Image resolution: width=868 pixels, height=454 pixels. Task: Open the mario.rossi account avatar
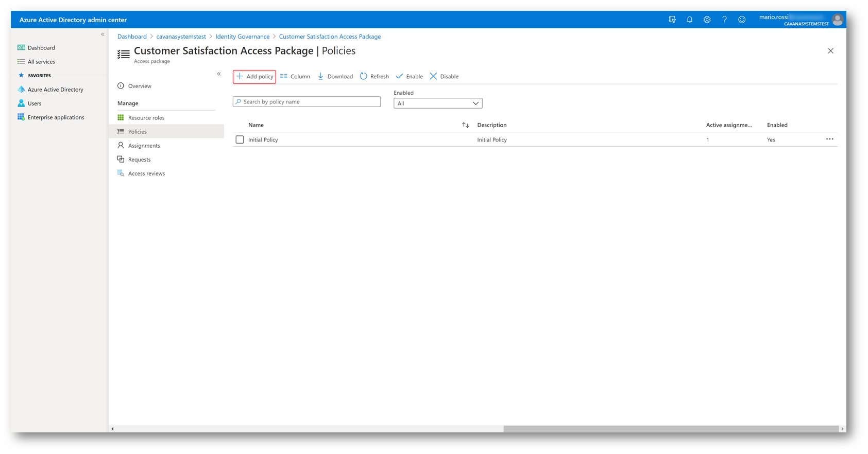pyautogui.click(x=838, y=20)
